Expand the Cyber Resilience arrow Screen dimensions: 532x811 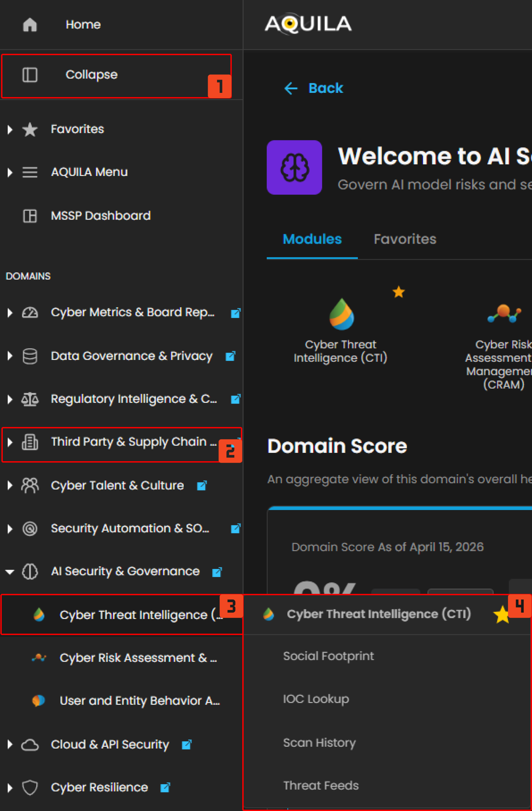(x=10, y=788)
